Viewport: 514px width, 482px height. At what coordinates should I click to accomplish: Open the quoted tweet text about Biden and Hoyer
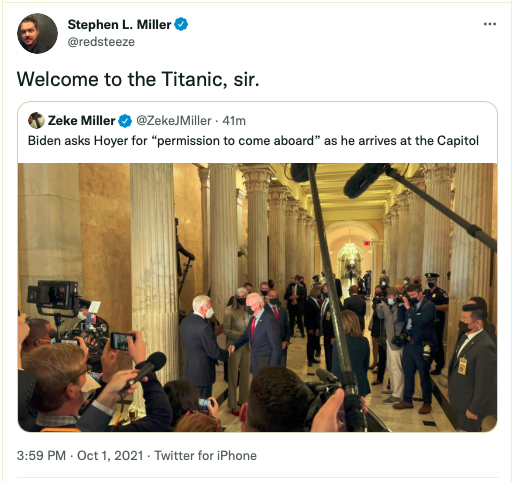253,141
